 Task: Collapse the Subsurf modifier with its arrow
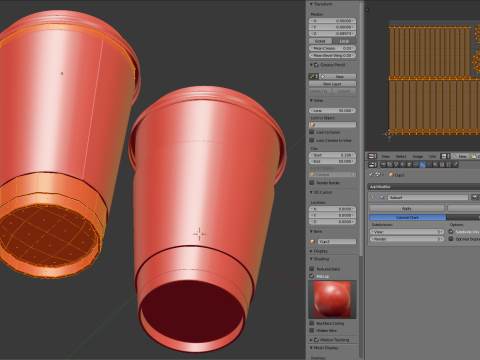tap(373, 197)
